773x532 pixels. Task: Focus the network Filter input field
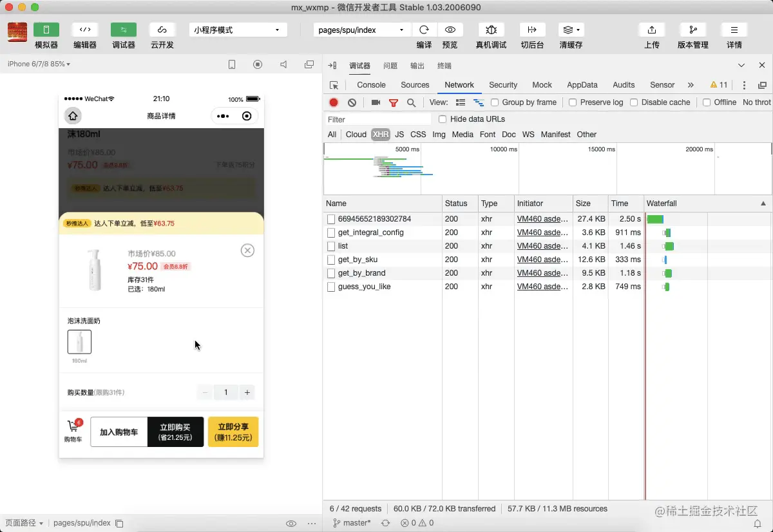pos(377,119)
